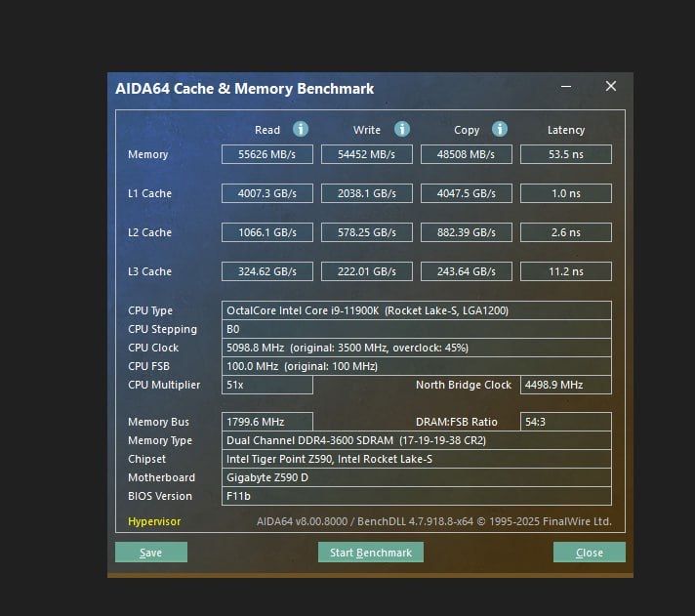Click the CPU Clock 5098.8 MHz field
695x616 pixels.
pyautogui.click(x=417, y=348)
